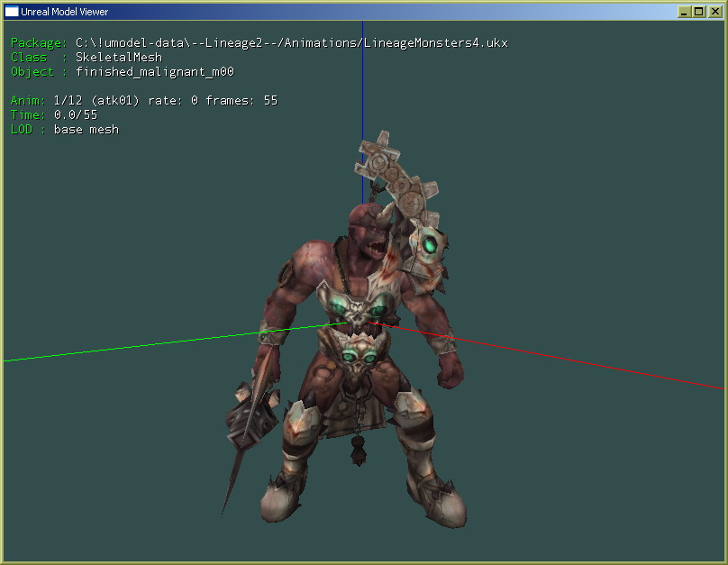This screenshot has width=728, height=565.
Task: Maximize the Unreal Model Viewer window
Action: 699,12
